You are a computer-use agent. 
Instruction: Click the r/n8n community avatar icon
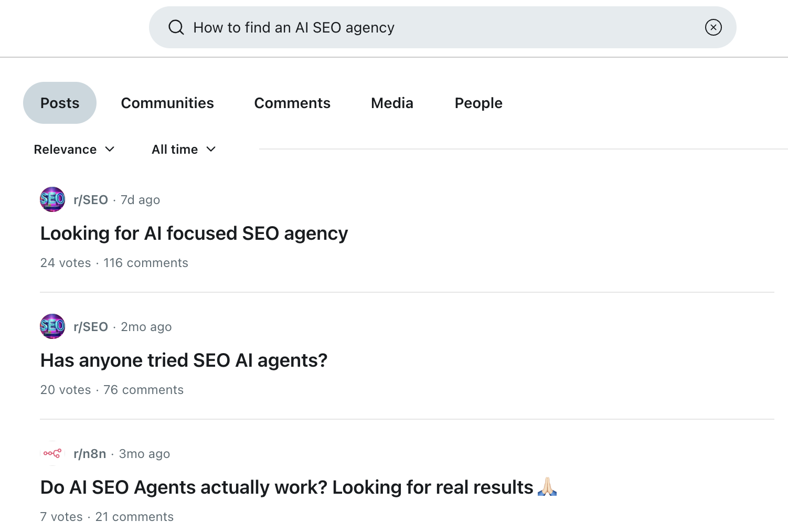click(52, 453)
